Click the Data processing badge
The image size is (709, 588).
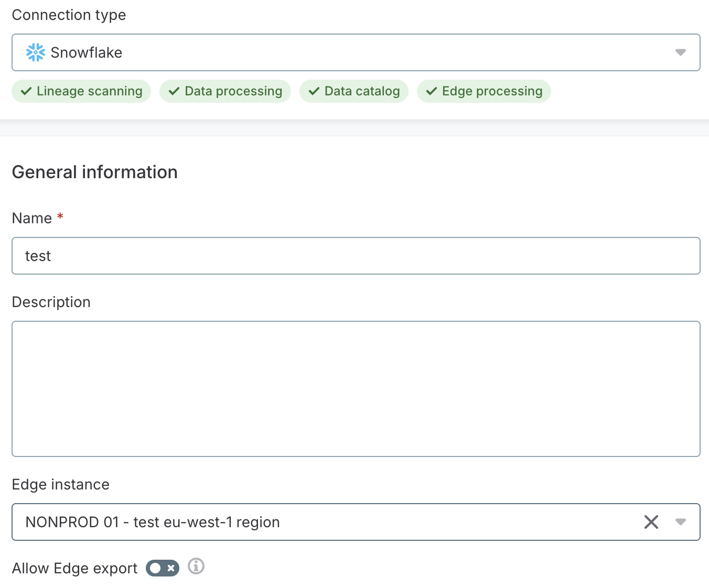point(225,91)
